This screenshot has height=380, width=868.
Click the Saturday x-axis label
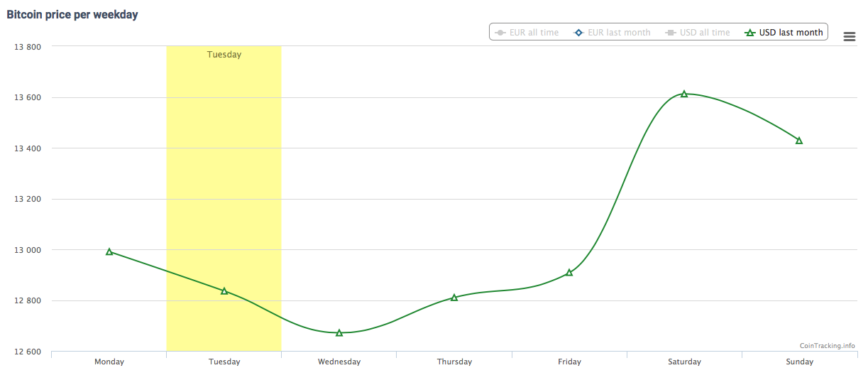(684, 362)
